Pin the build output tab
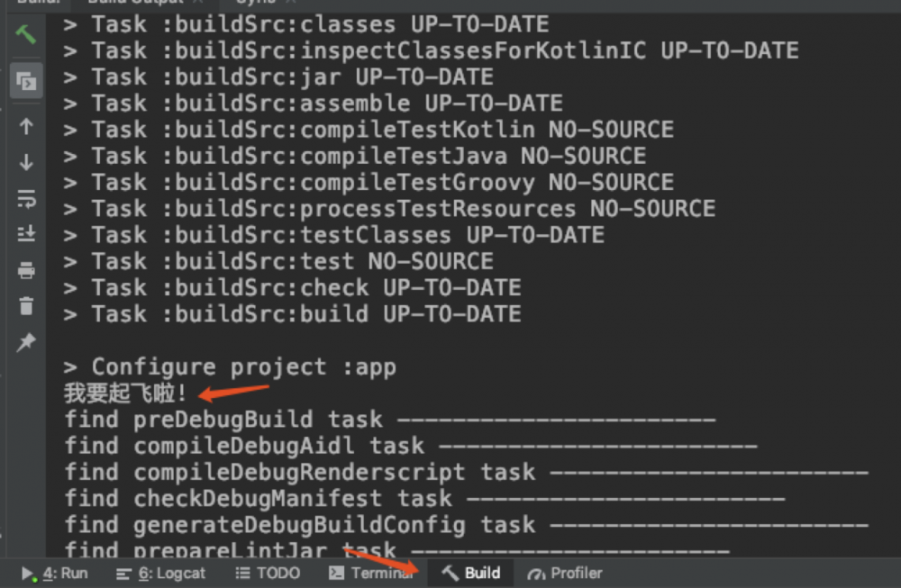Screen dimensions: 901x588 pos(26,342)
